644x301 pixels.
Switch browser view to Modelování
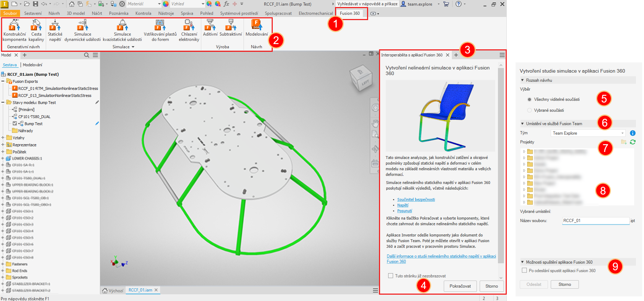[x=32, y=65]
